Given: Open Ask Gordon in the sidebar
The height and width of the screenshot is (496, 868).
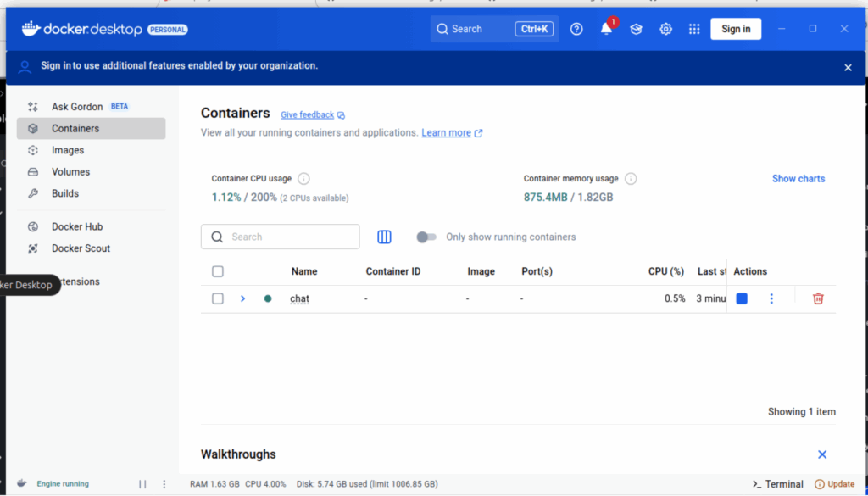Looking at the screenshot, I should pyautogui.click(x=91, y=107).
